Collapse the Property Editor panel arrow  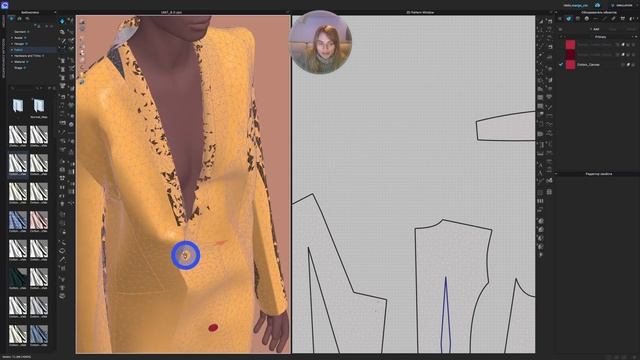(x=556, y=174)
